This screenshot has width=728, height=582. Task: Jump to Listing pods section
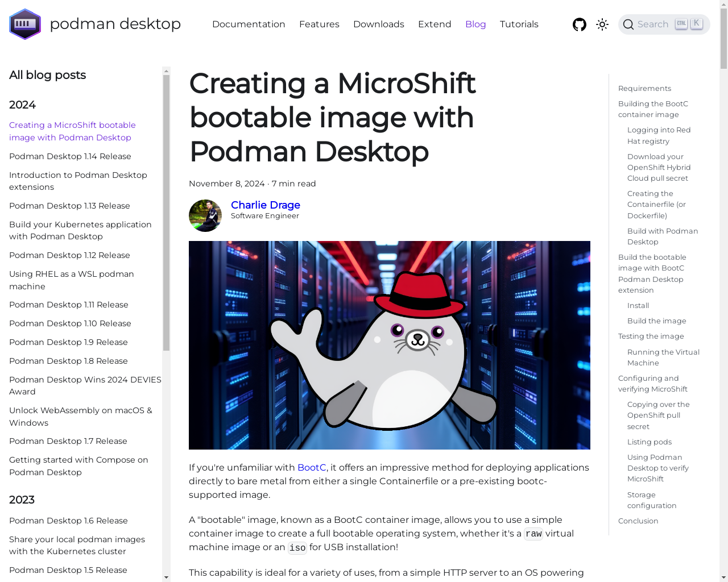point(650,442)
